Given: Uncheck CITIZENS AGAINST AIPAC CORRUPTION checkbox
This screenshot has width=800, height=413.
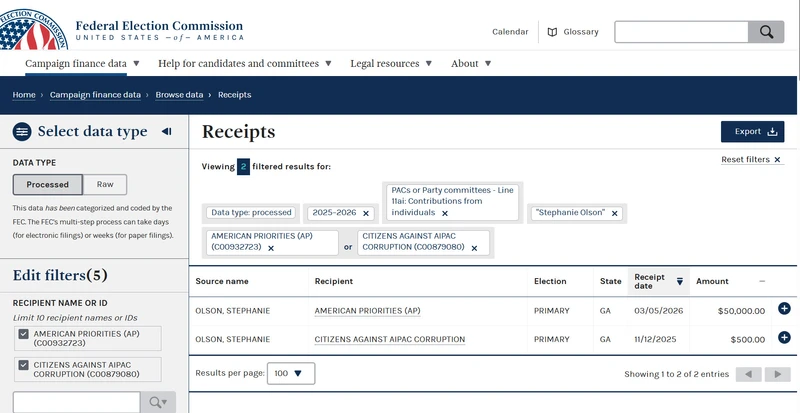Looking at the screenshot, I should coord(23,365).
